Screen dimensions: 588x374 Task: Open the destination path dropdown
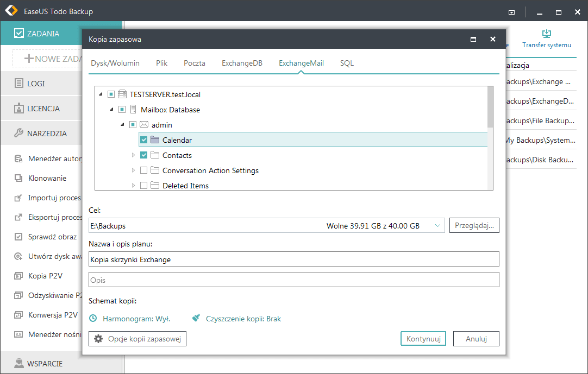pyautogui.click(x=438, y=226)
